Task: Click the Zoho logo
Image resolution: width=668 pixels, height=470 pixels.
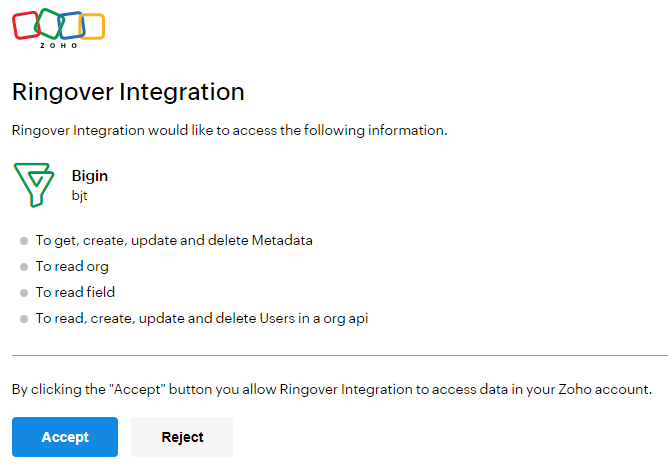Action: pyautogui.click(x=58, y=28)
